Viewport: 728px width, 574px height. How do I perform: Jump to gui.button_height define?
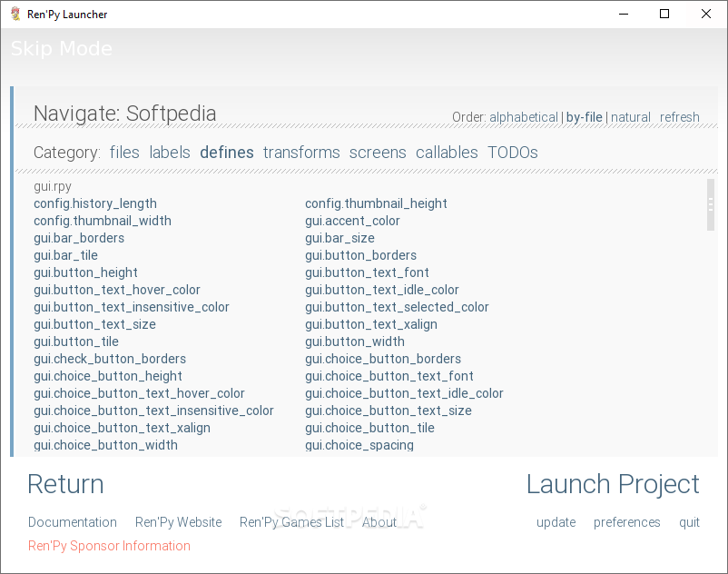tap(85, 272)
